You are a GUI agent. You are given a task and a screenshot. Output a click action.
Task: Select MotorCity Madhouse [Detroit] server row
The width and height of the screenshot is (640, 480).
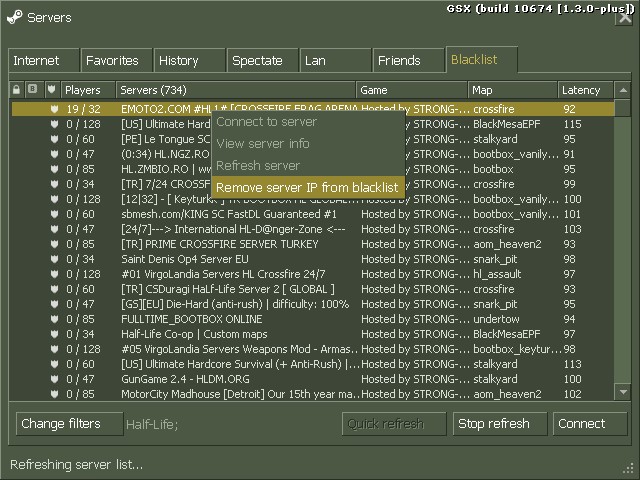coord(313,394)
